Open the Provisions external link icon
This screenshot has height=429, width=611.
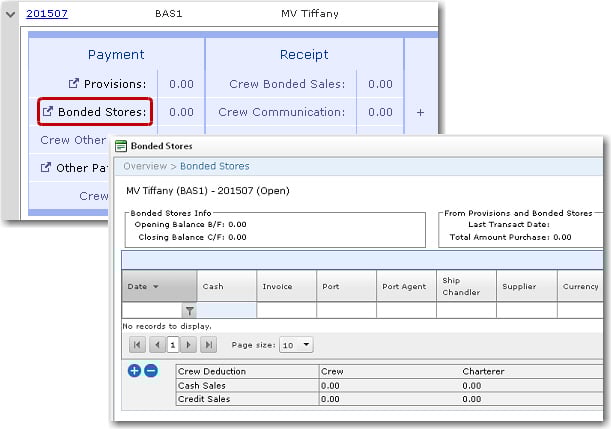click(75, 84)
